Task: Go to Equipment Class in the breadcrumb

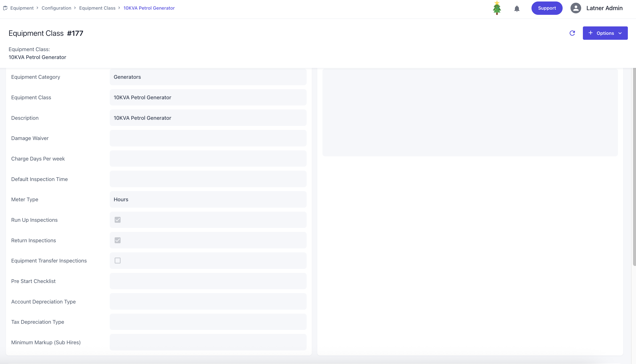Action: click(97, 8)
